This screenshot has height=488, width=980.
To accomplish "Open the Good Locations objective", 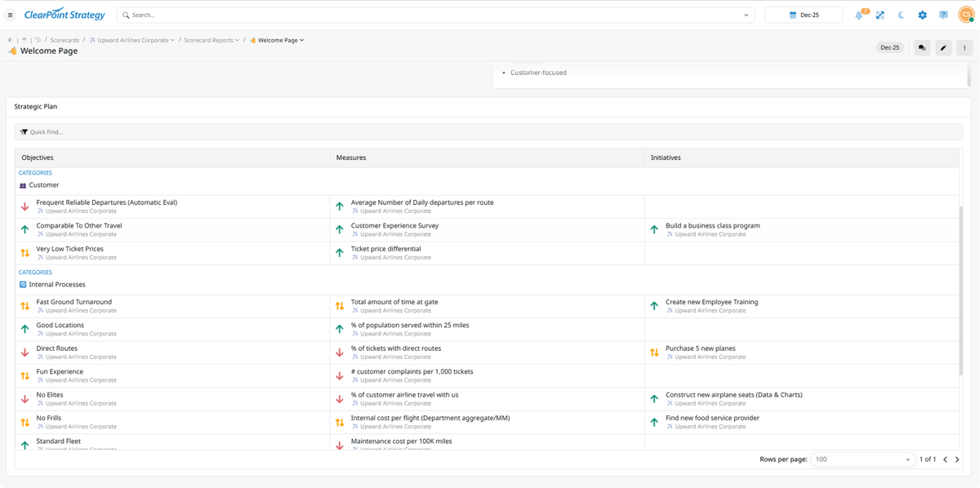I will [x=60, y=325].
